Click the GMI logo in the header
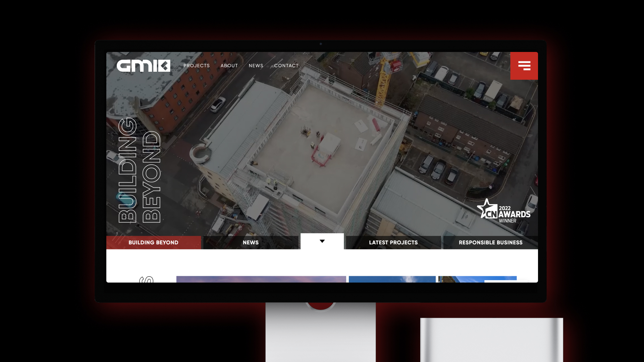The image size is (644, 362). click(x=143, y=66)
